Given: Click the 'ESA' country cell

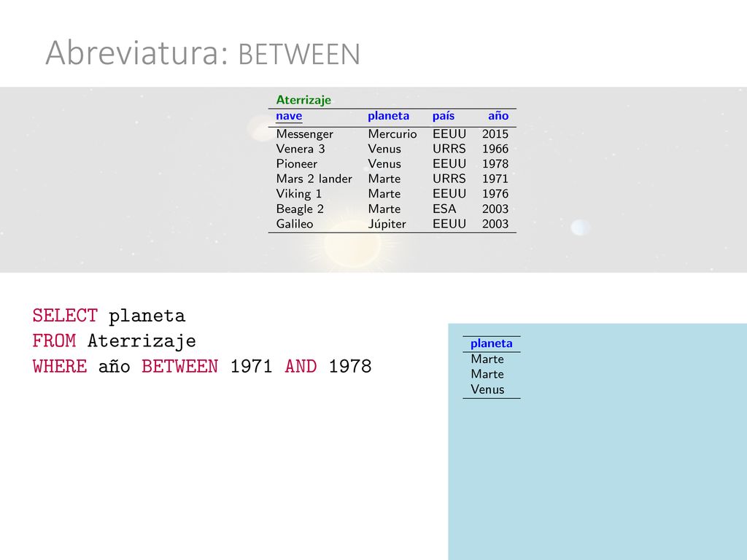Looking at the screenshot, I should pos(444,209).
